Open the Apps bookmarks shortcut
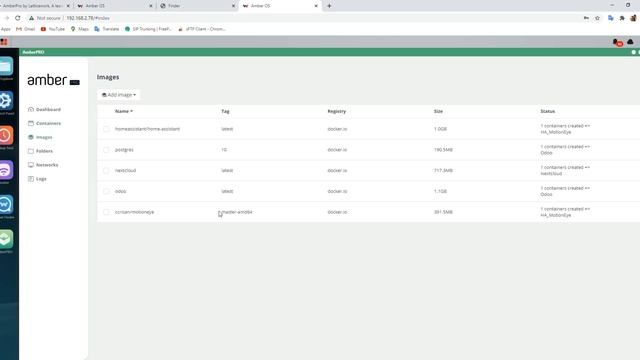640x360 pixels. (5, 29)
